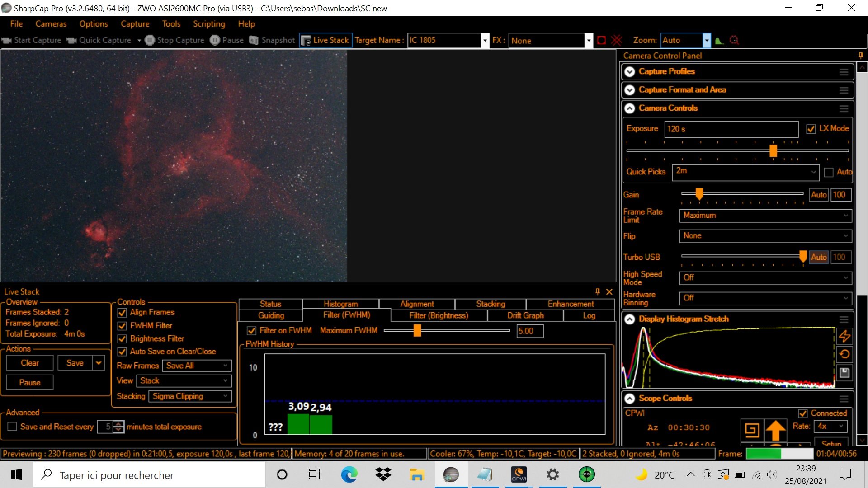This screenshot has height=488, width=868.
Task: Open the Raw Frames Save All dropdown
Action: (197, 366)
